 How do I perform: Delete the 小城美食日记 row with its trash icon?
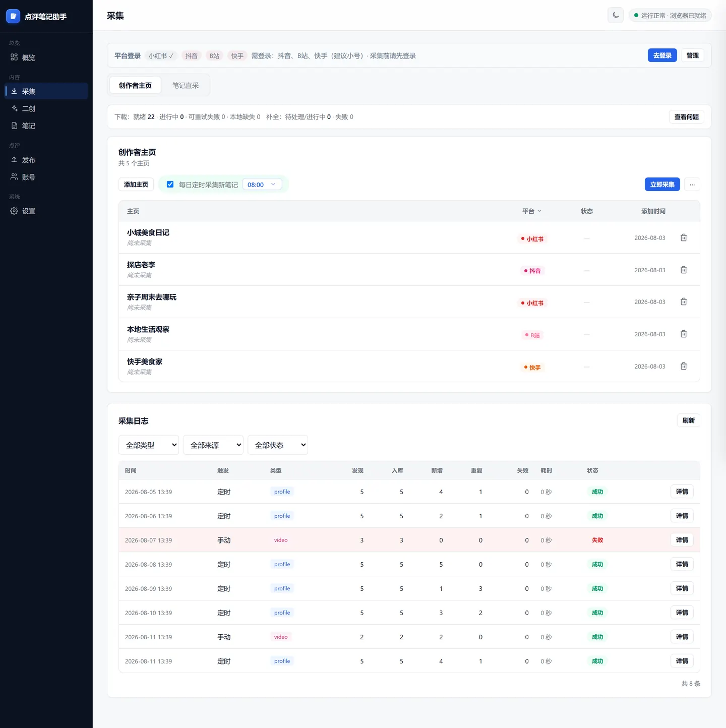coord(684,237)
